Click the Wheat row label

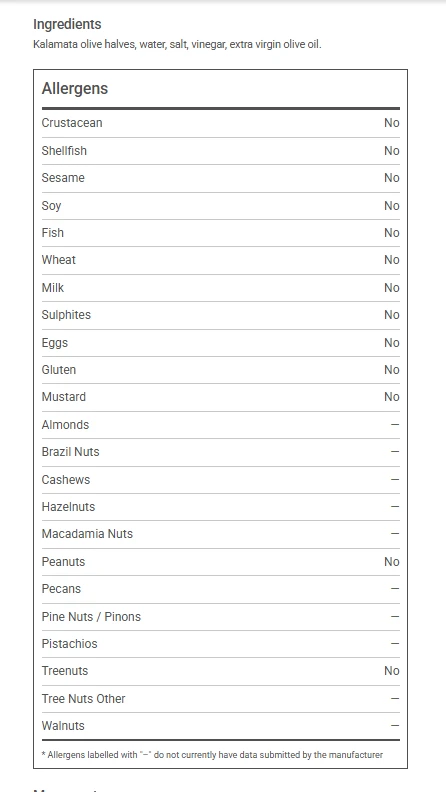tap(59, 260)
